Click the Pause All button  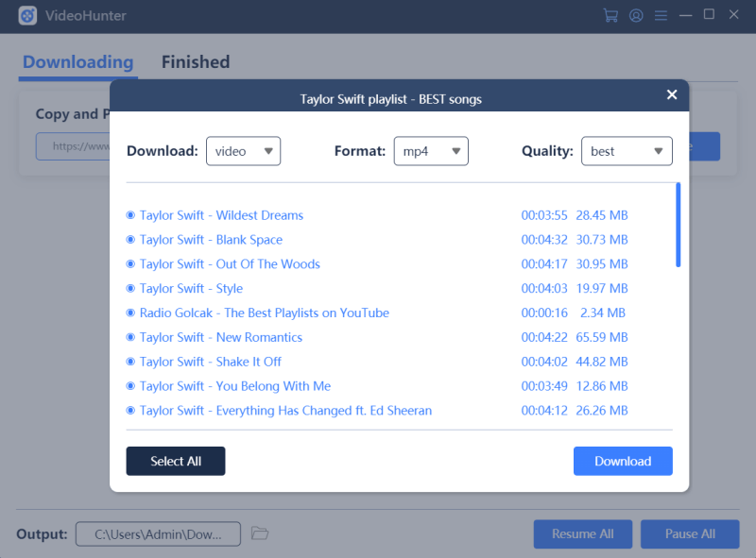click(689, 533)
